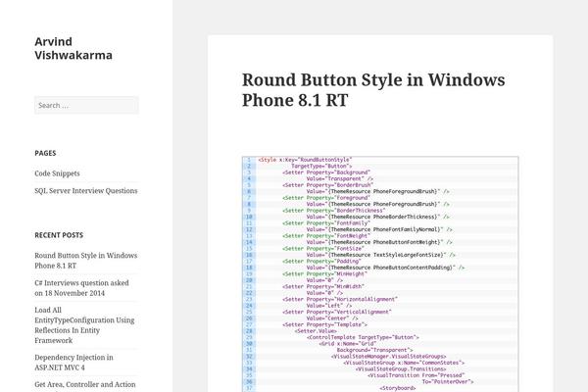Open SQL Server Interview Questions page
The image size is (588, 392).
(x=86, y=190)
